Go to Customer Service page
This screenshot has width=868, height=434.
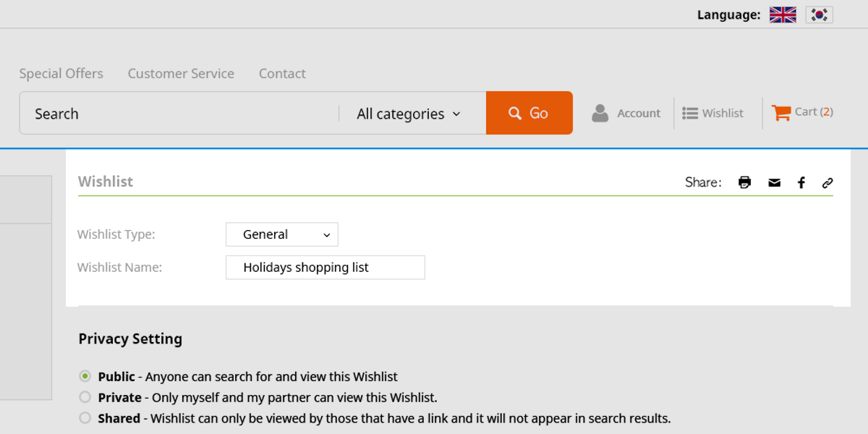pos(181,74)
